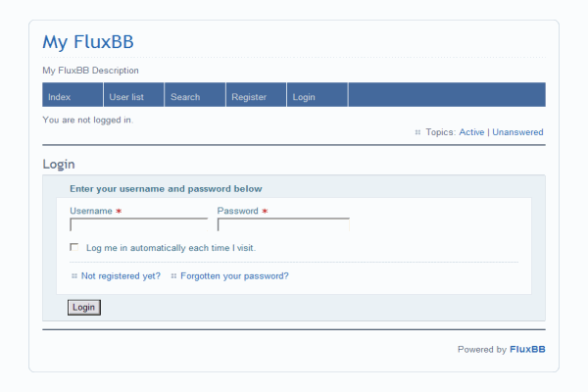
Task: Open 'Forgotten your password?' link
Action: click(x=234, y=276)
